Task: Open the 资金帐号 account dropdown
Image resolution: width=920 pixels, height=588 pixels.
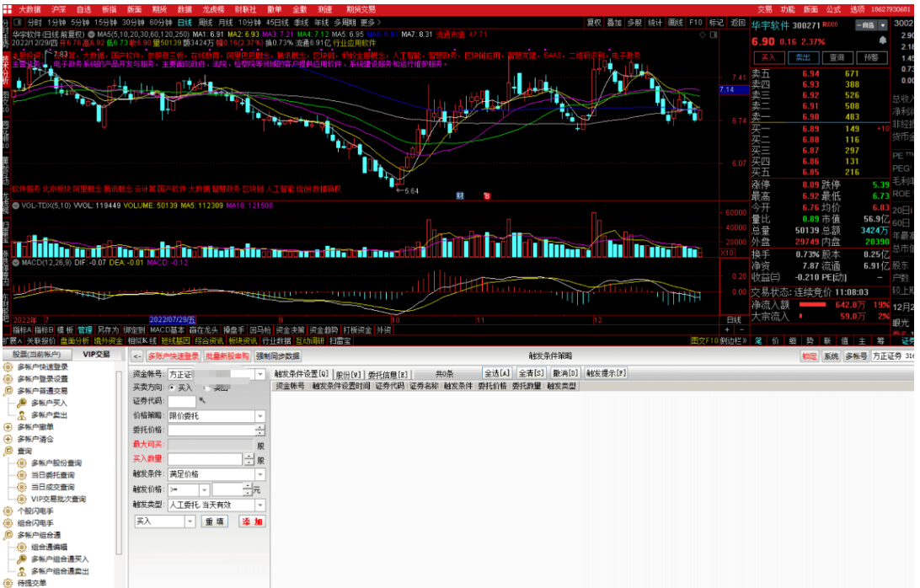Action: point(260,374)
